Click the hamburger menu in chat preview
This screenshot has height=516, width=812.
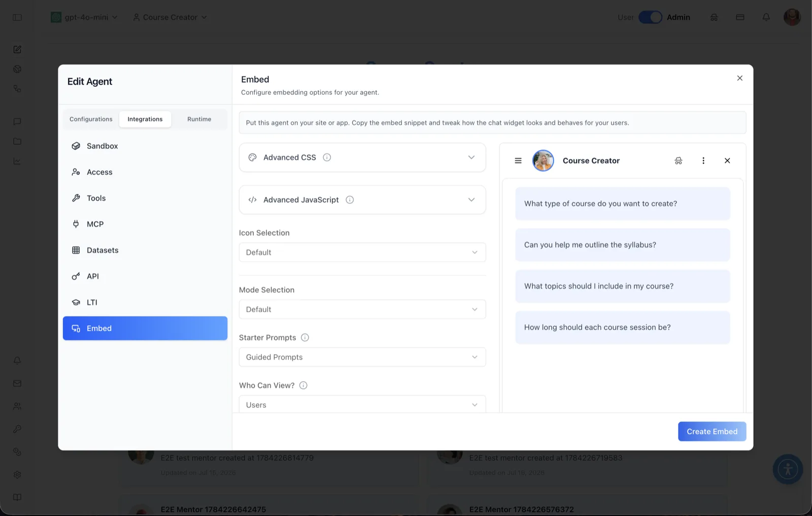pos(518,161)
